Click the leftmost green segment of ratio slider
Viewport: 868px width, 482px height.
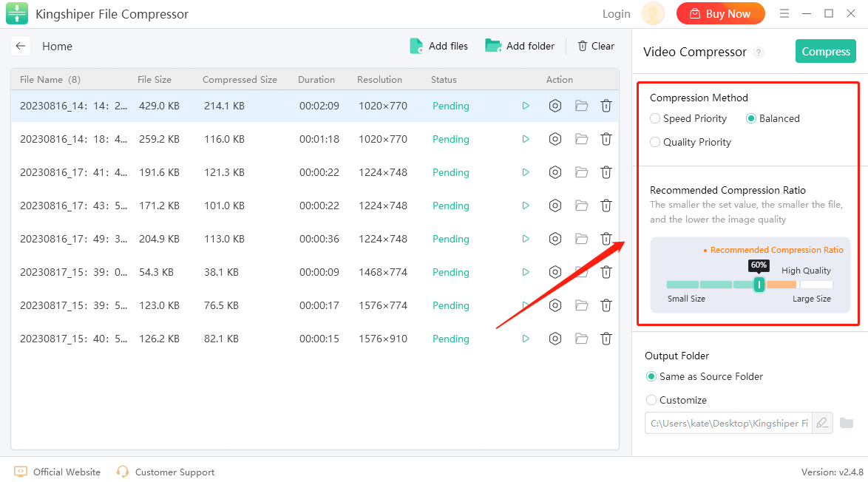click(x=682, y=285)
